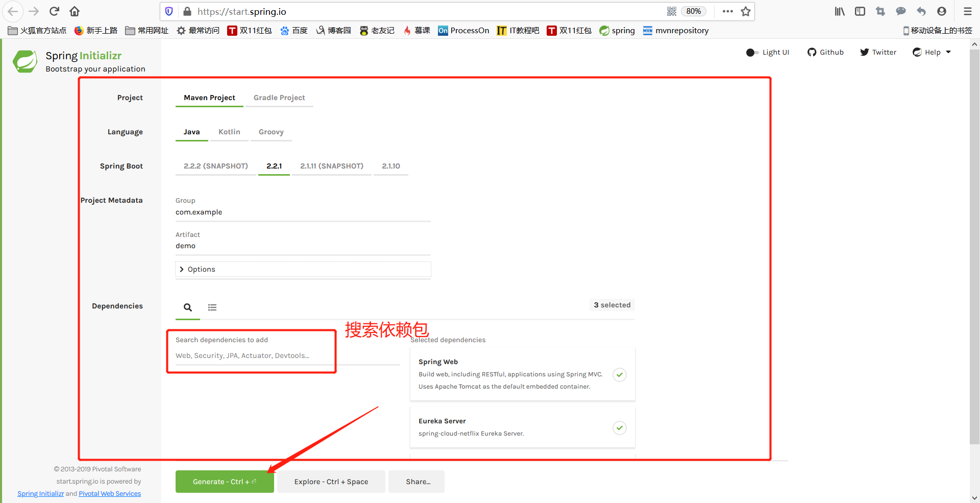The width and height of the screenshot is (980, 503).
Task: Open 移动设备上的书签 folder
Action: point(938,31)
